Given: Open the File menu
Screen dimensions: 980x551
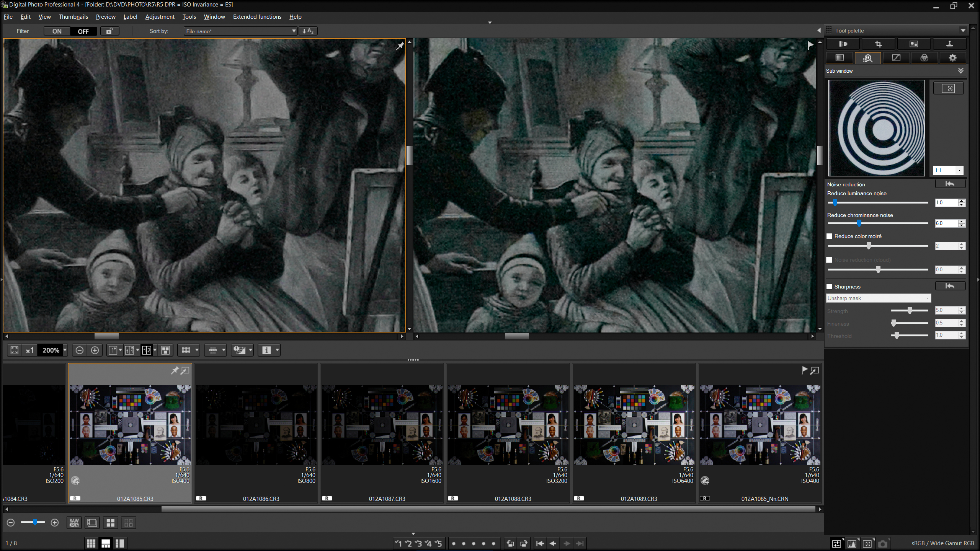Looking at the screenshot, I should tap(8, 17).
